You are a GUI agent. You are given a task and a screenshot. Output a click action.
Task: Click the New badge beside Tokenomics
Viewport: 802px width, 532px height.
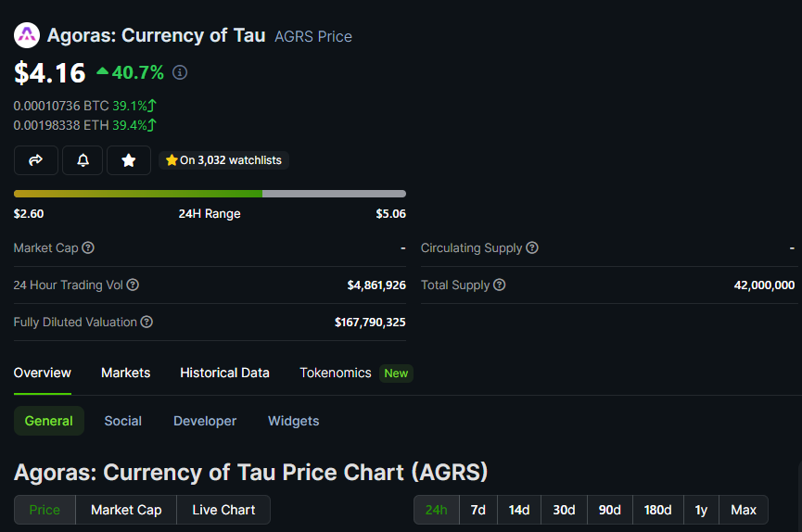point(396,374)
